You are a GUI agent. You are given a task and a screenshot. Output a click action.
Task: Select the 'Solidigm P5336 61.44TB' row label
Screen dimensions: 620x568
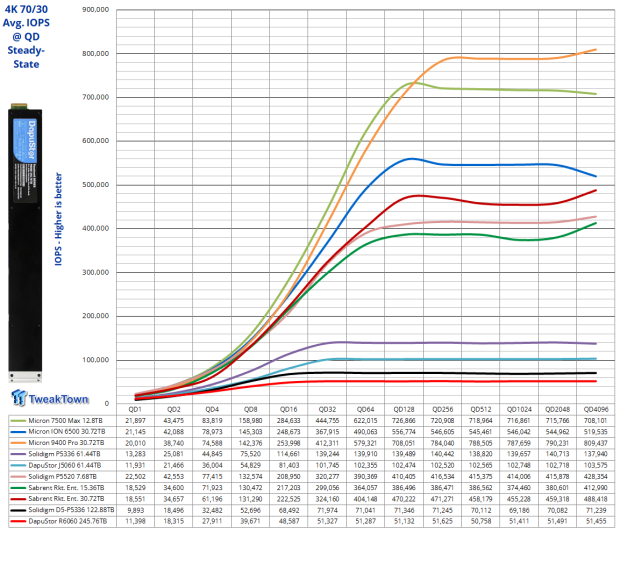coord(64,454)
